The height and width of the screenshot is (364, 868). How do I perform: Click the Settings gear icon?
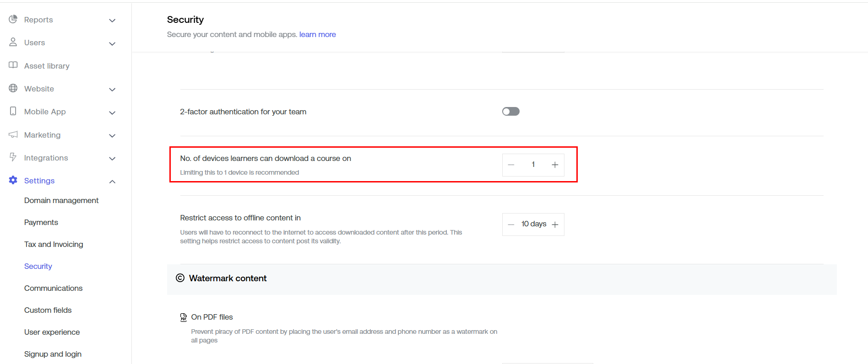coord(13,180)
